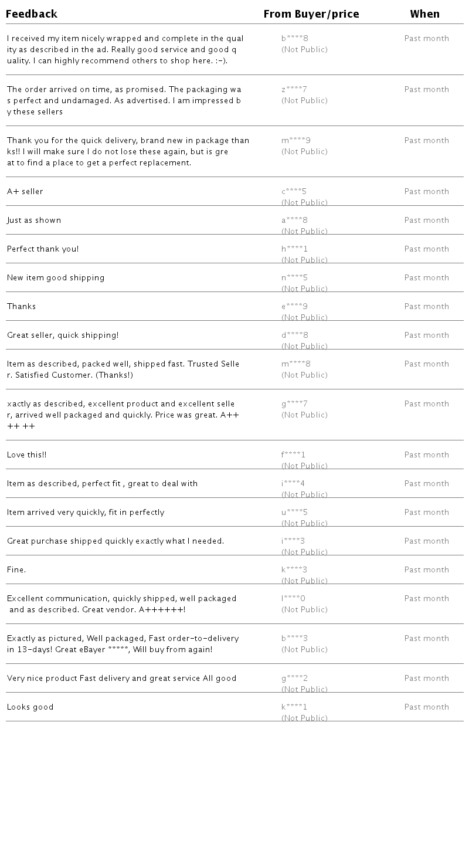Viewport: 469px width, 868px height.
Task: Click the When column header
Action: 424,14
